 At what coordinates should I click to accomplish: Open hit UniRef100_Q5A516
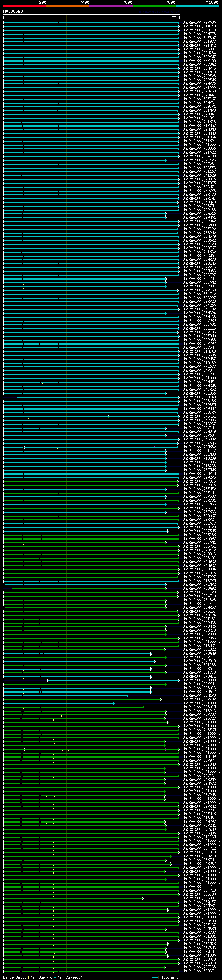click(199, 214)
